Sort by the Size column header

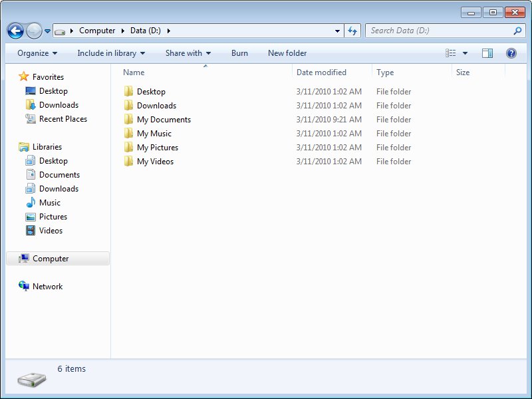[463, 72]
